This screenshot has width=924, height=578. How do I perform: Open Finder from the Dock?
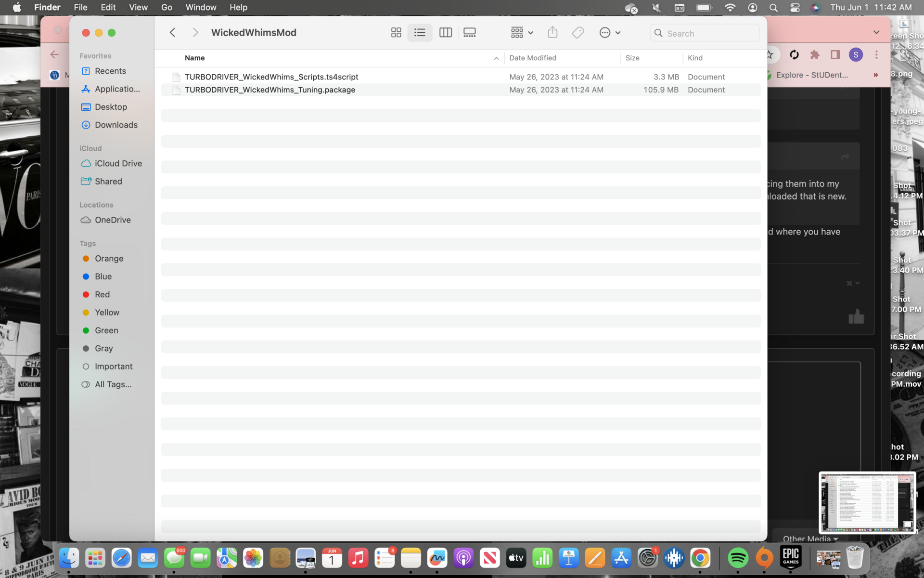pos(69,558)
